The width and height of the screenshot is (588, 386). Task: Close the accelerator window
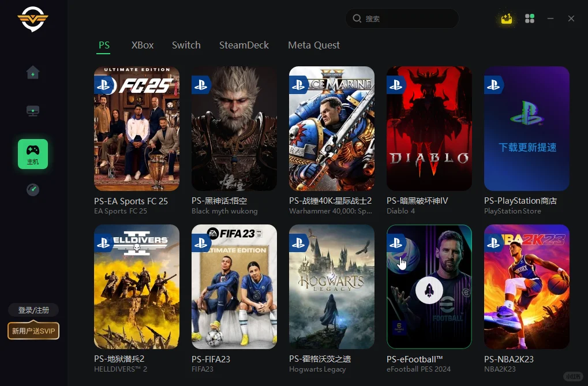pos(571,18)
